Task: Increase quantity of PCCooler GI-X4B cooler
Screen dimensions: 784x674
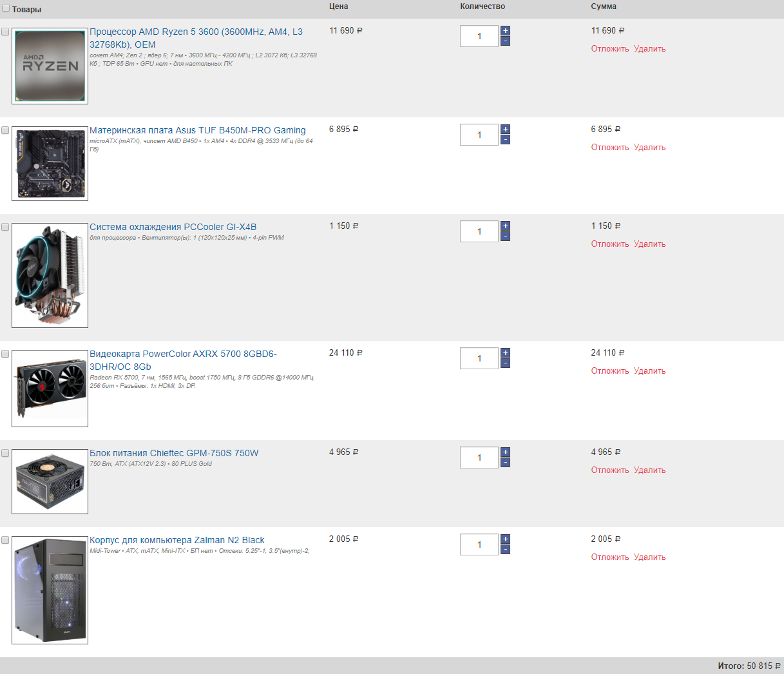Action: (505, 226)
